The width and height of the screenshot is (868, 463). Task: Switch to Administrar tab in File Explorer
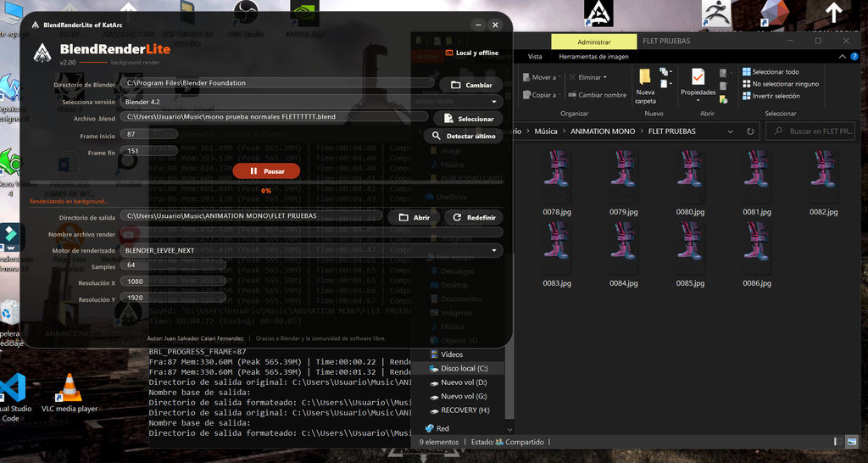click(x=594, y=42)
